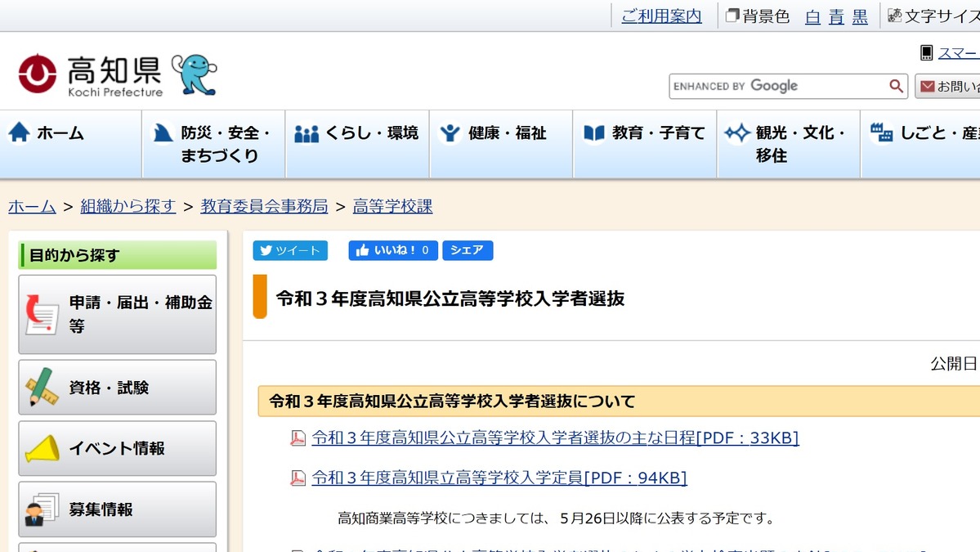Viewport: 980px width, 552px height.
Task: Click the mail envelope inquiry icon
Action: 928,86
